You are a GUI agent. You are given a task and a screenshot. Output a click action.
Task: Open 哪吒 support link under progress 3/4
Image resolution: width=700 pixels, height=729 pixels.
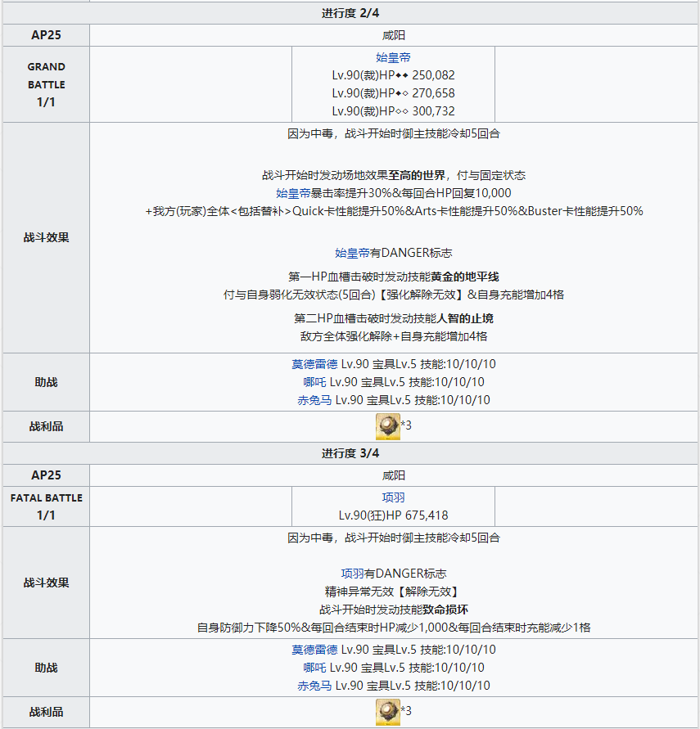pyautogui.click(x=314, y=668)
